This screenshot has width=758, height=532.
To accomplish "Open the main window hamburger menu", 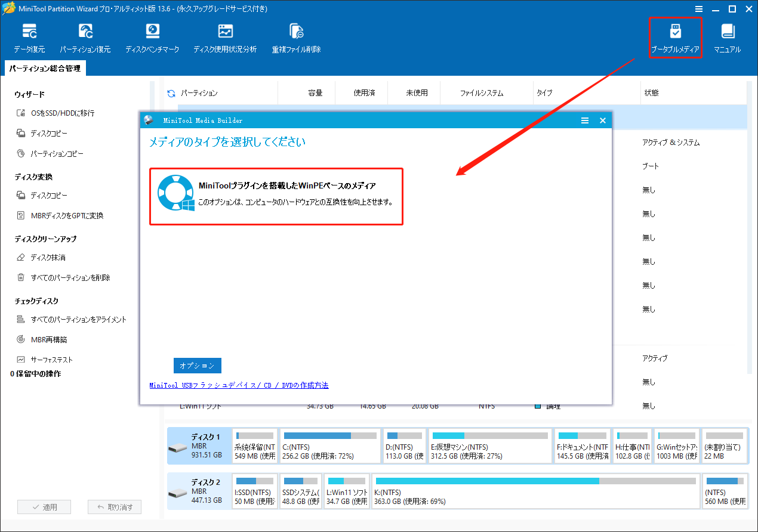I will point(699,8).
